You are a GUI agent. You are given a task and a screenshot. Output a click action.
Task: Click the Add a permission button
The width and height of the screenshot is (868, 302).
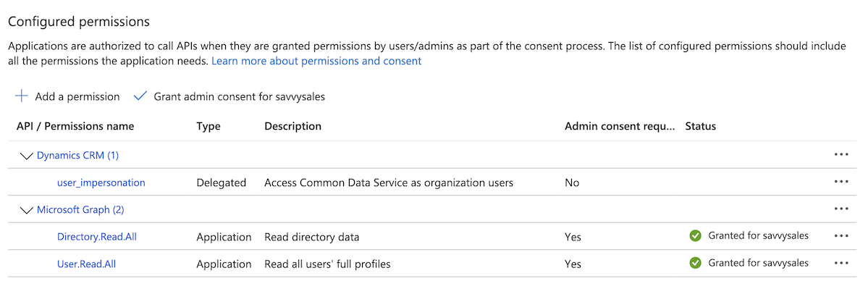pos(77,96)
